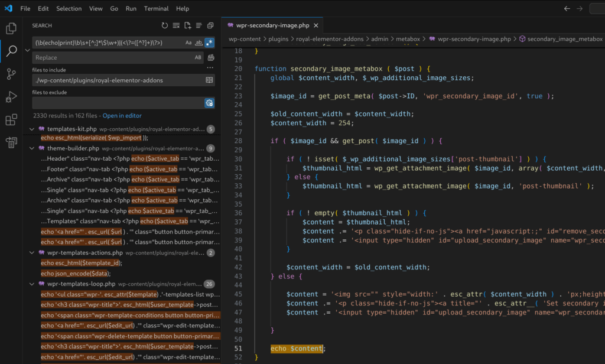Open the View menu
605x364 pixels.
pyautogui.click(x=96, y=8)
